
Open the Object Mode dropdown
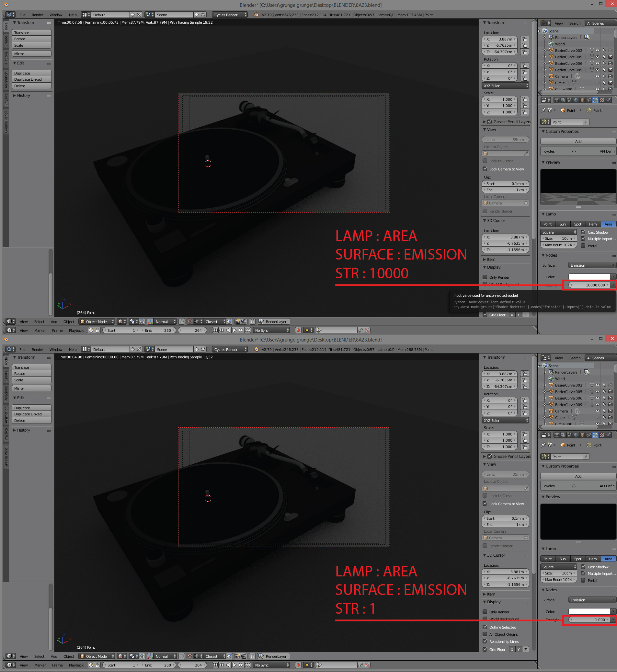click(x=97, y=321)
